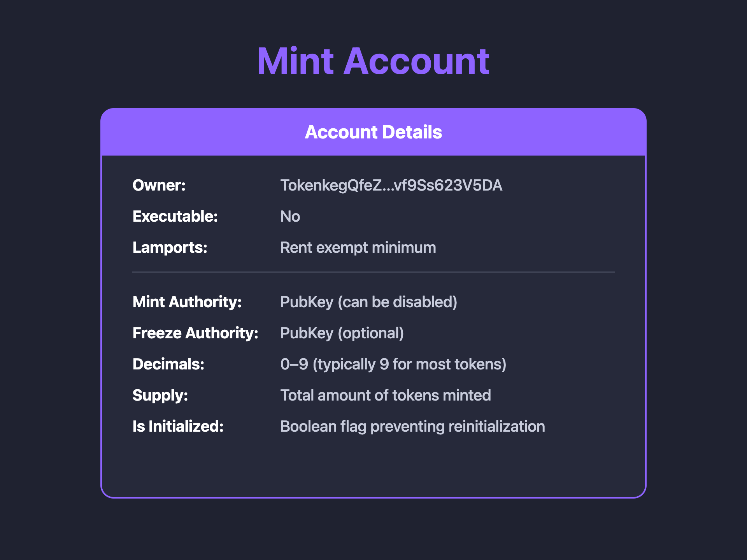This screenshot has height=560, width=747.
Task: Click the Freeze Authority label
Action: pyautogui.click(x=195, y=333)
